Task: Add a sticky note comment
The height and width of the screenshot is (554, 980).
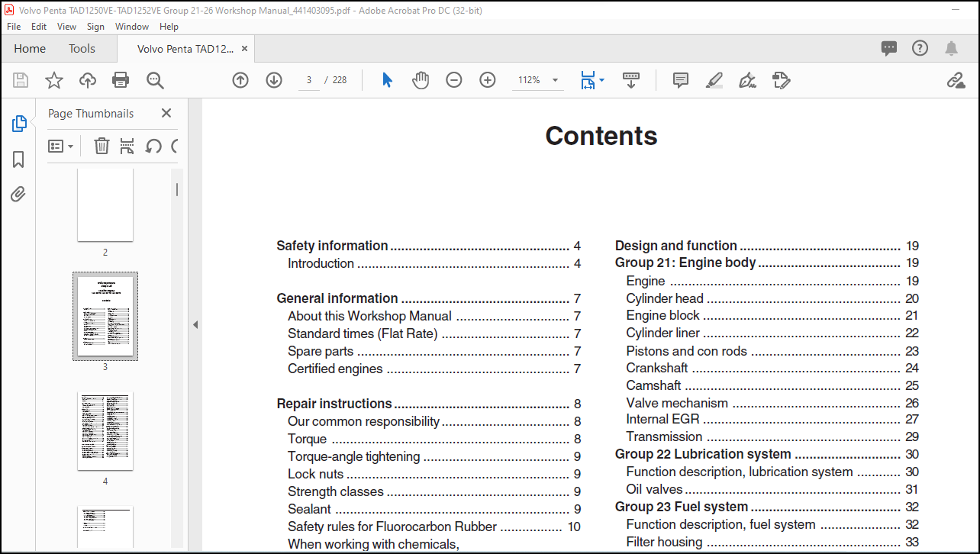Action: (681, 80)
